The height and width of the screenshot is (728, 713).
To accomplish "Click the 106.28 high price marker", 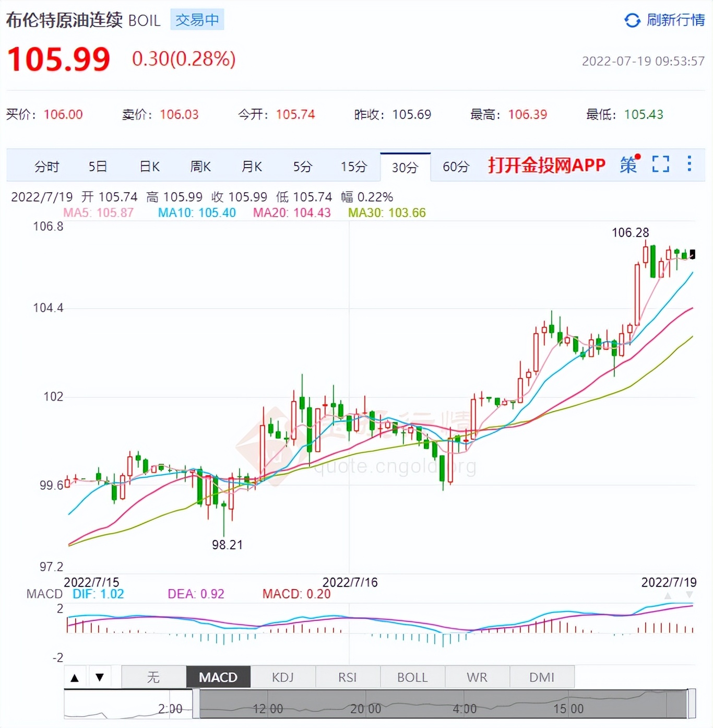I will click(630, 232).
